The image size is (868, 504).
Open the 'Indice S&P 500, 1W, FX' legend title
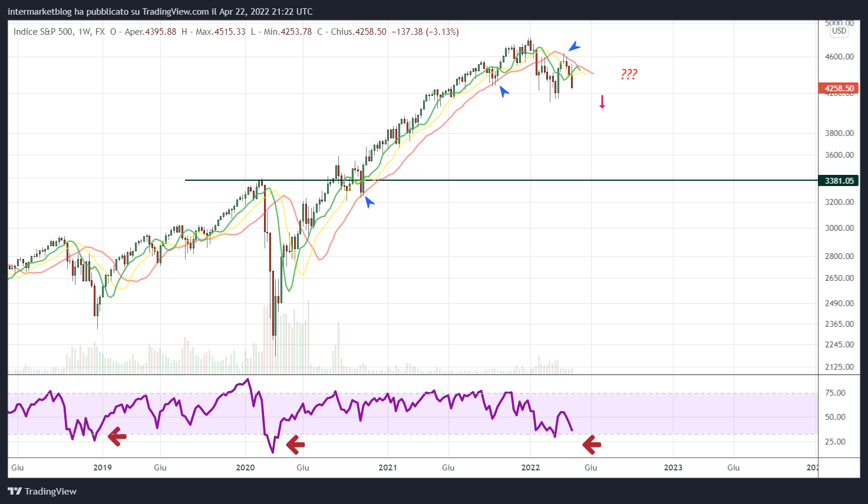coord(60,32)
